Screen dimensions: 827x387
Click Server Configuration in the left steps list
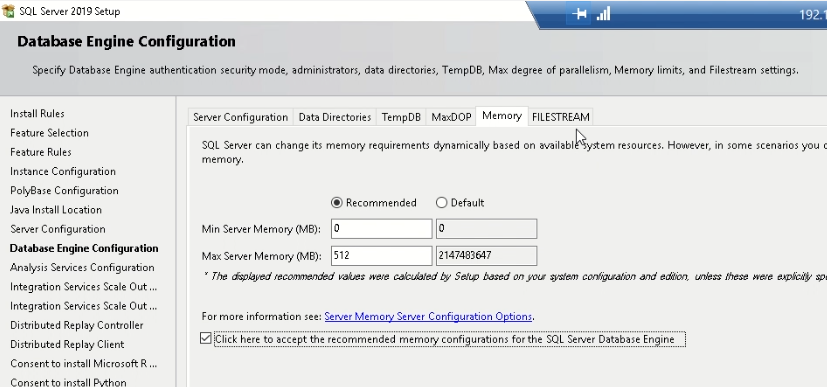point(57,229)
